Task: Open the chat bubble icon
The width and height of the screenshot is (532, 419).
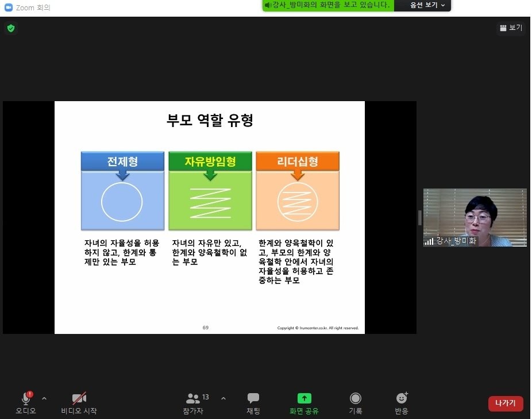Action: (253, 398)
